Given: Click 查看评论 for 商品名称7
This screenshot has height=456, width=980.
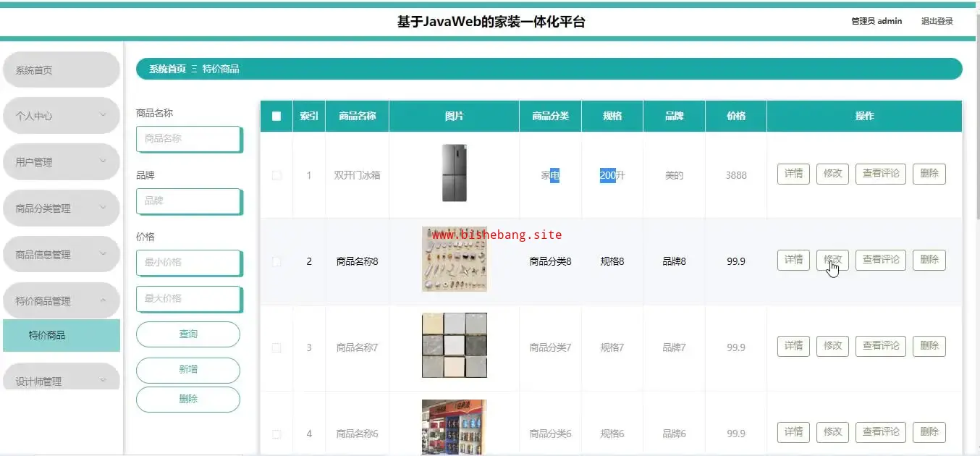Looking at the screenshot, I should coord(881,346).
